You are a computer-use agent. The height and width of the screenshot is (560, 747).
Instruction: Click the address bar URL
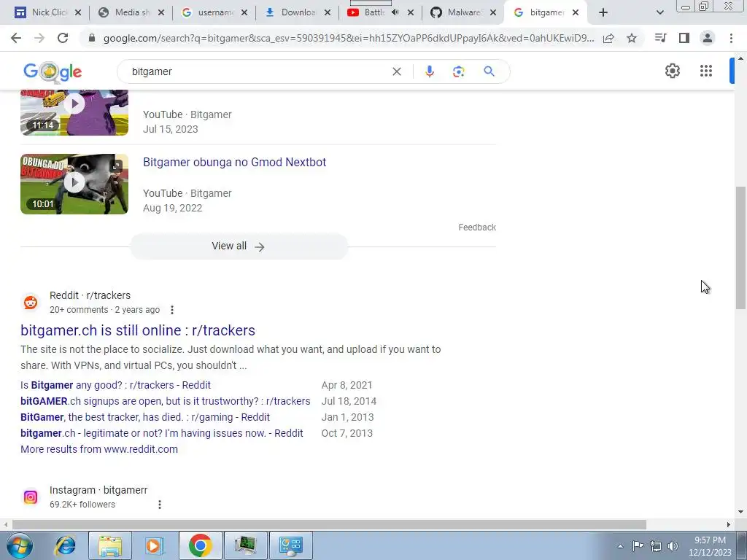pos(349,38)
